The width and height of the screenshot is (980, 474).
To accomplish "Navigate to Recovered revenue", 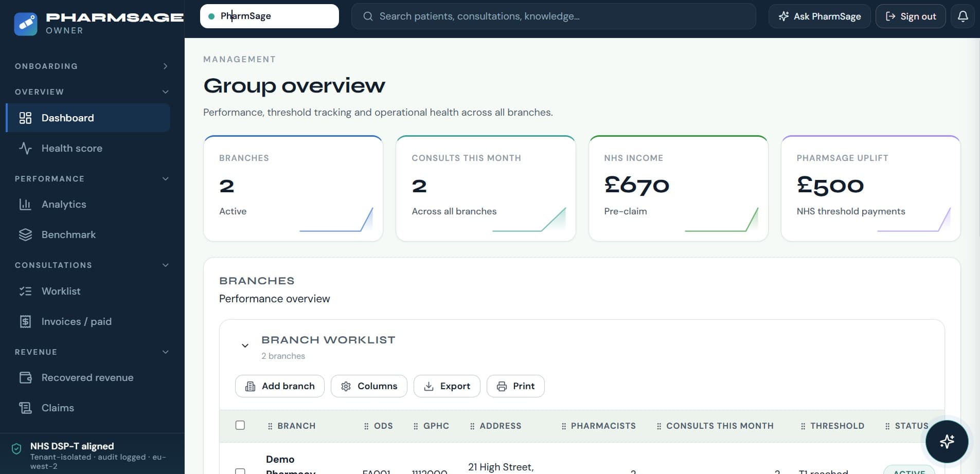I will tap(88, 377).
